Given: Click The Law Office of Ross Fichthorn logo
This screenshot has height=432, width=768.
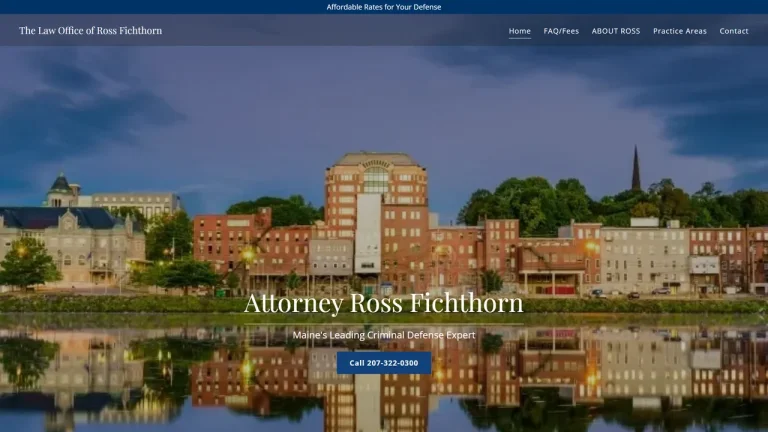Looking at the screenshot, I should (91, 30).
